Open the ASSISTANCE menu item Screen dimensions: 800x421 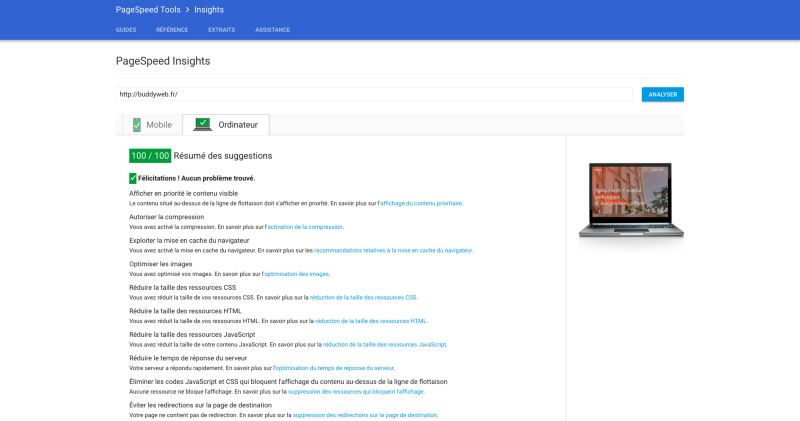tap(272, 30)
